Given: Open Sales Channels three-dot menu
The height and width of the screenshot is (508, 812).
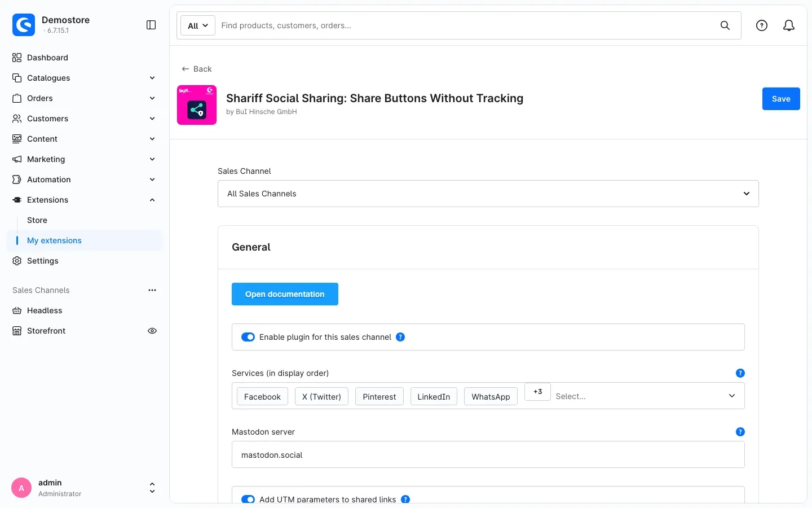Looking at the screenshot, I should [152, 290].
